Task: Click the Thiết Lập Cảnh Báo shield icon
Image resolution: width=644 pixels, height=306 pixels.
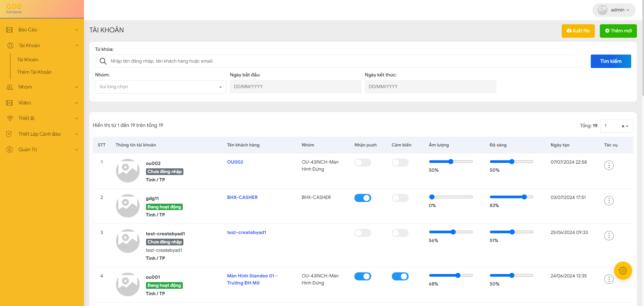Action: (x=9, y=134)
